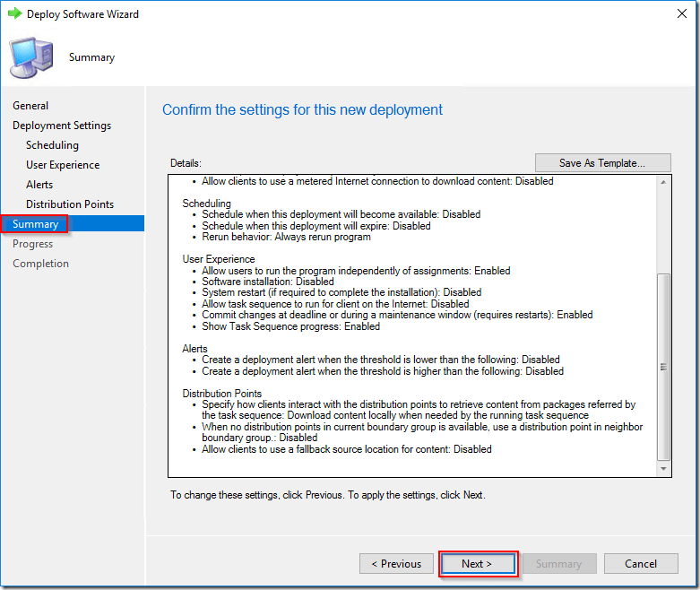Cancel the deployment wizard
This screenshot has height=590, width=700.
pos(641,564)
